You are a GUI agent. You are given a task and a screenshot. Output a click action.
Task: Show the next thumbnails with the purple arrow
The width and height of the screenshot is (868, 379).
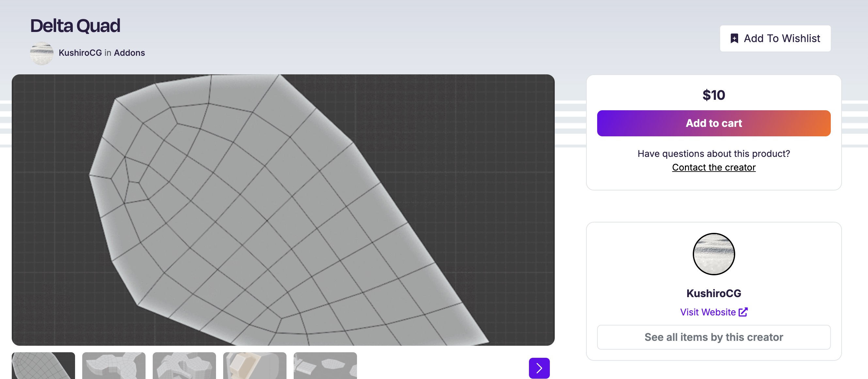pos(539,368)
